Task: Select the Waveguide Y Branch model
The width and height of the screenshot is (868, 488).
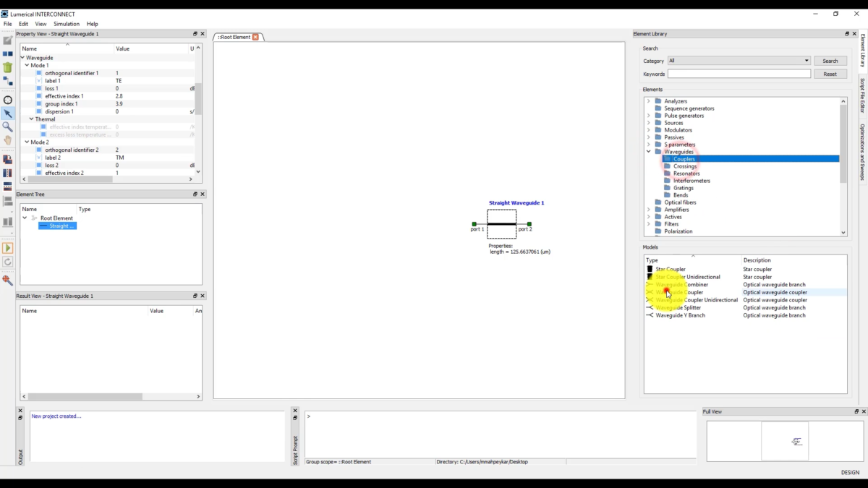Action: click(x=680, y=315)
